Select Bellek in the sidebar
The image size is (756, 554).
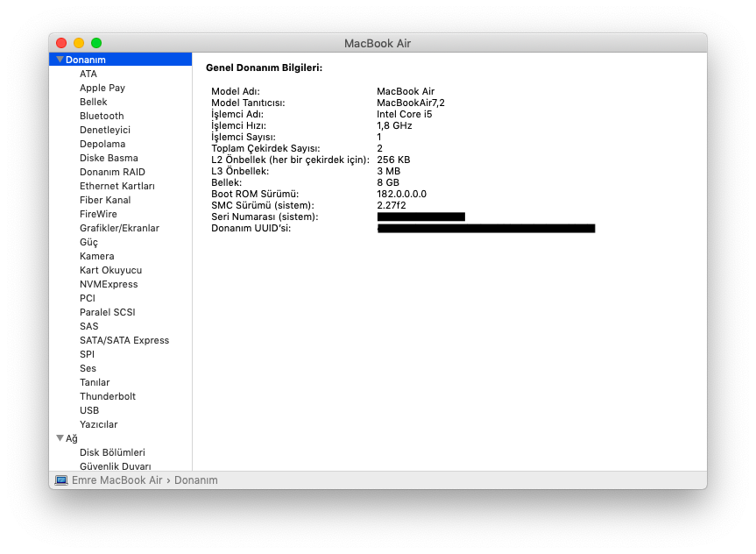(94, 102)
